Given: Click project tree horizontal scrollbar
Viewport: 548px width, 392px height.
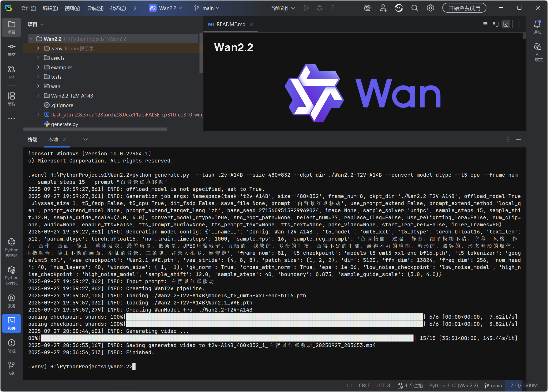Looking at the screenshot, I should [95, 129].
